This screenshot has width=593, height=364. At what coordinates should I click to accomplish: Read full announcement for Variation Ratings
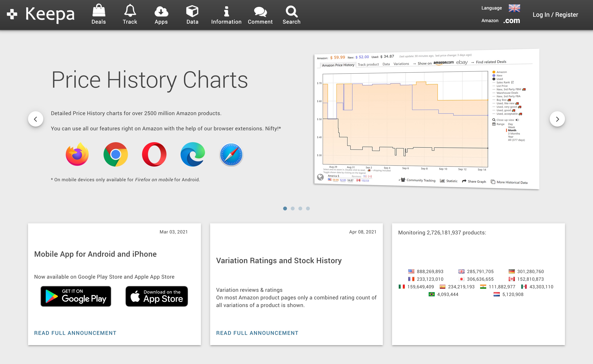pos(257,333)
